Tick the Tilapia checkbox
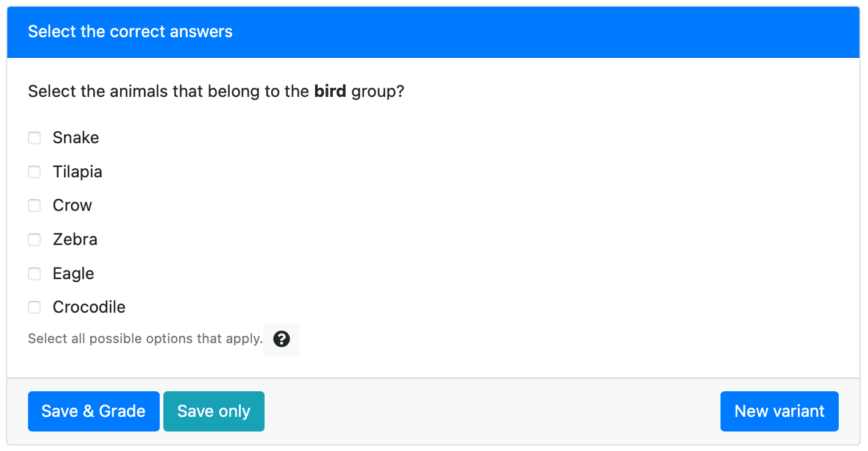This screenshot has height=451, width=868. [x=34, y=172]
